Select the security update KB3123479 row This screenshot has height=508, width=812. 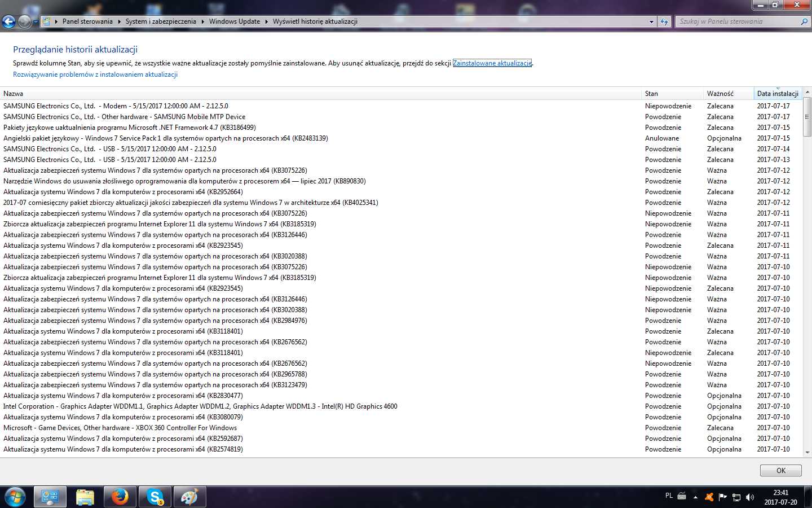click(401, 385)
